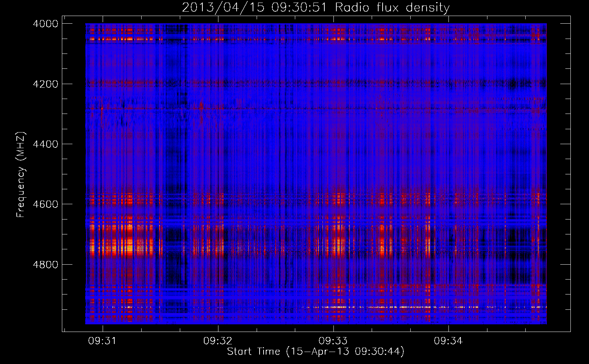This screenshot has height=364, width=589.
Task: Select the 4600 frequency axis label
Action: [46, 204]
